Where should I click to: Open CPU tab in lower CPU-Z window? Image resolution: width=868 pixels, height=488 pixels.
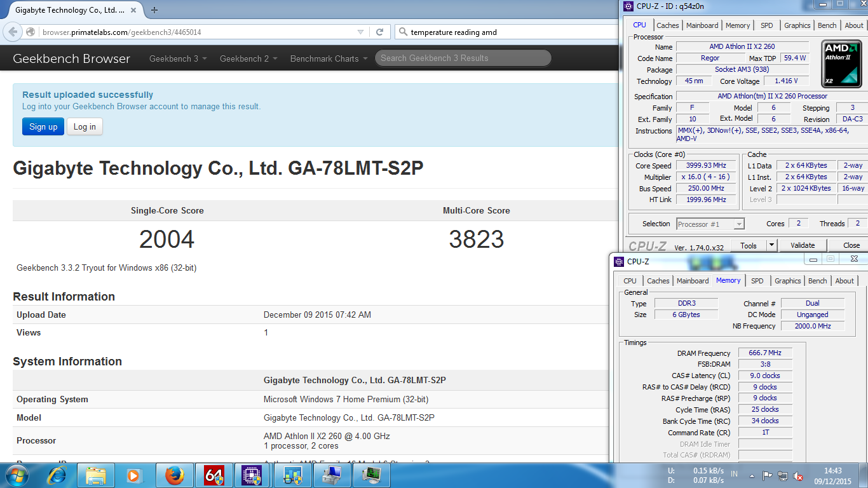(630, 281)
